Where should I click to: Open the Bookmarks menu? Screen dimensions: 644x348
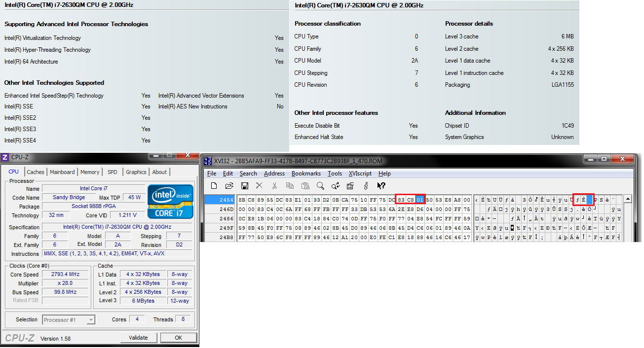click(306, 174)
